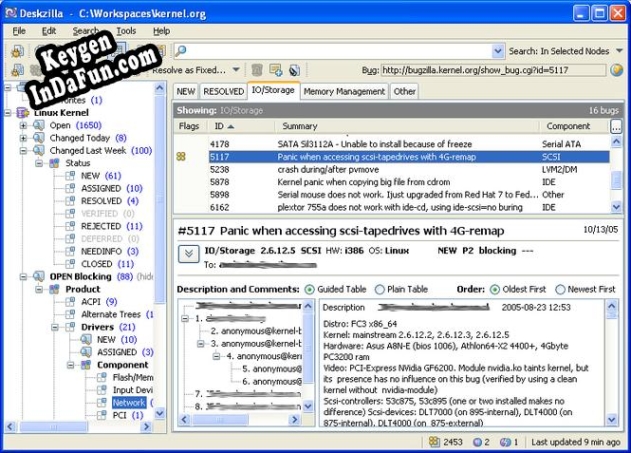Sort table by Flags column header
This screenshot has height=453, width=631.
[190, 126]
